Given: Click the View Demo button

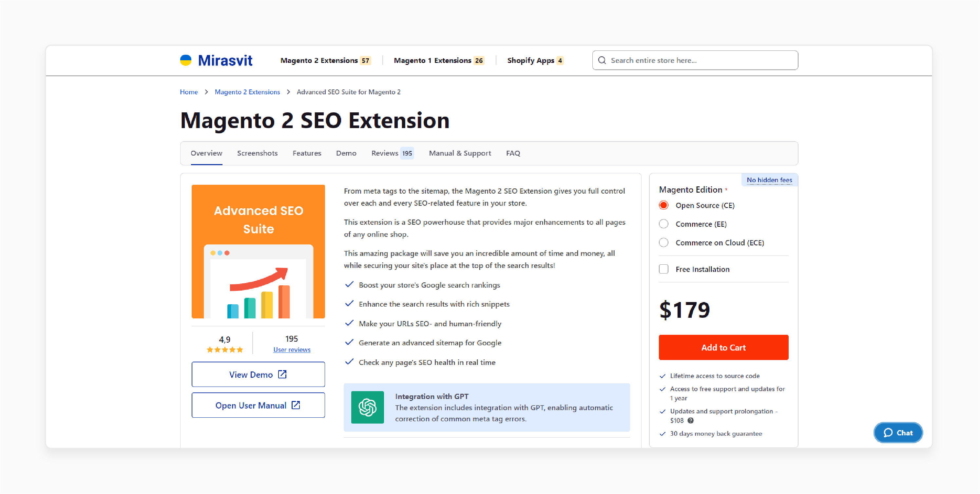Looking at the screenshot, I should coord(258,374).
